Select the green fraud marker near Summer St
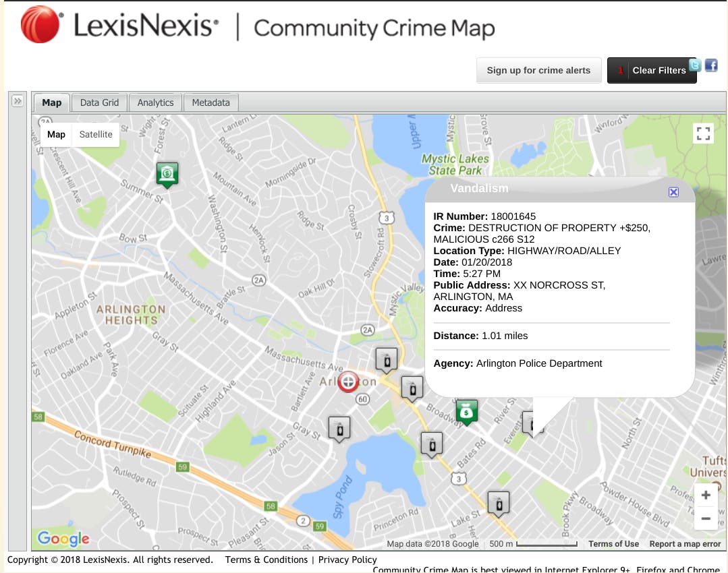 click(167, 174)
